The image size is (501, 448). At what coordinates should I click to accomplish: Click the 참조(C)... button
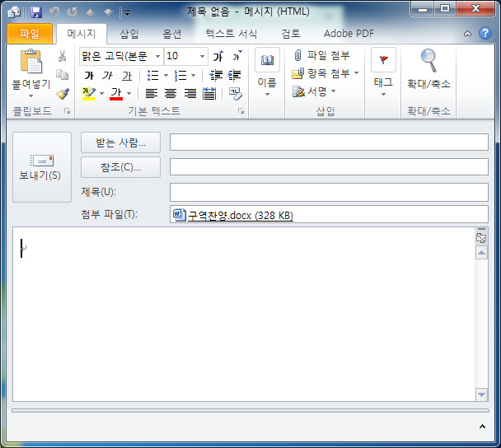[x=120, y=167]
